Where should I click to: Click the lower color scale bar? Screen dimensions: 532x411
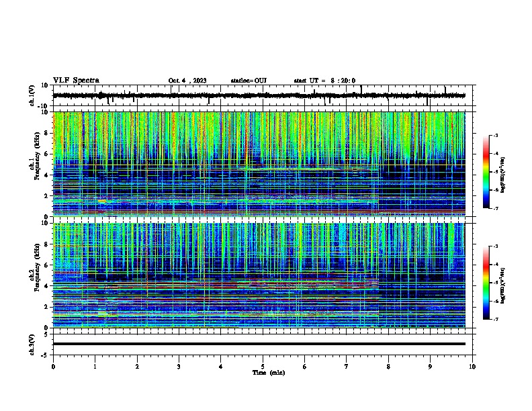click(486, 283)
